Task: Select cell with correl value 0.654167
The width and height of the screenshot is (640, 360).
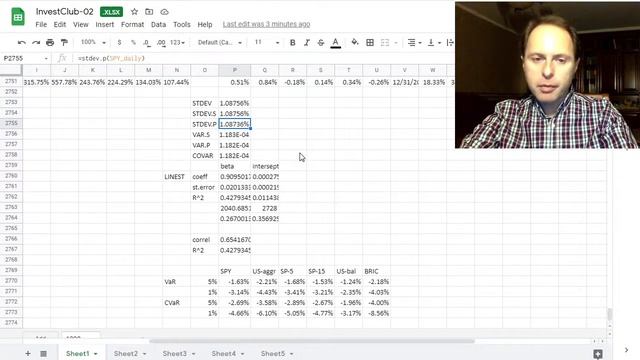Action: [235, 240]
